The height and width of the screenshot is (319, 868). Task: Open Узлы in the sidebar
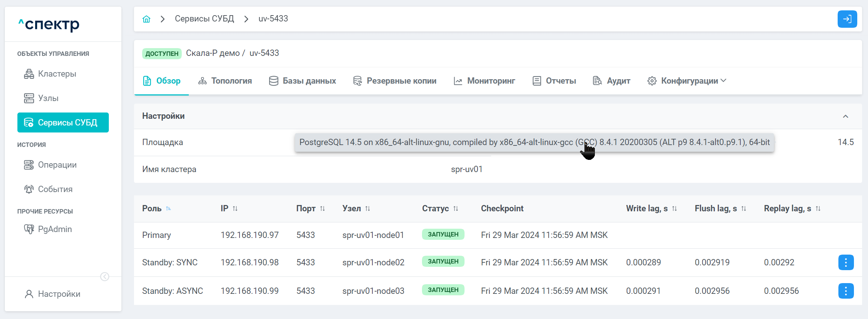pyautogui.click(x=48, y=98)
